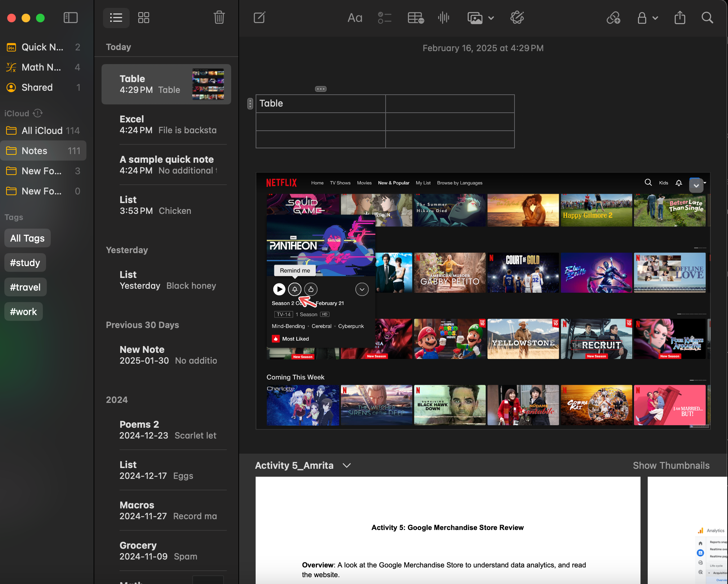The width and height of the screenshot is (728, 584).
Task: Toggle the sidebar visibility
Action: (x=71, y=18)
